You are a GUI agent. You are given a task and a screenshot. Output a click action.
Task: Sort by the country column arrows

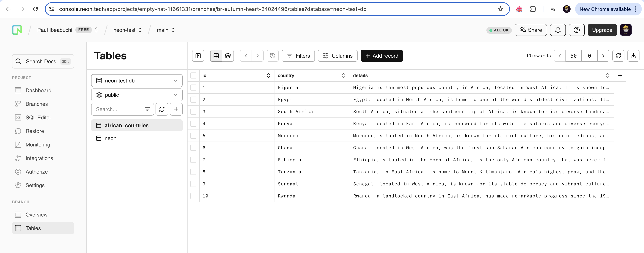[344, 75]
